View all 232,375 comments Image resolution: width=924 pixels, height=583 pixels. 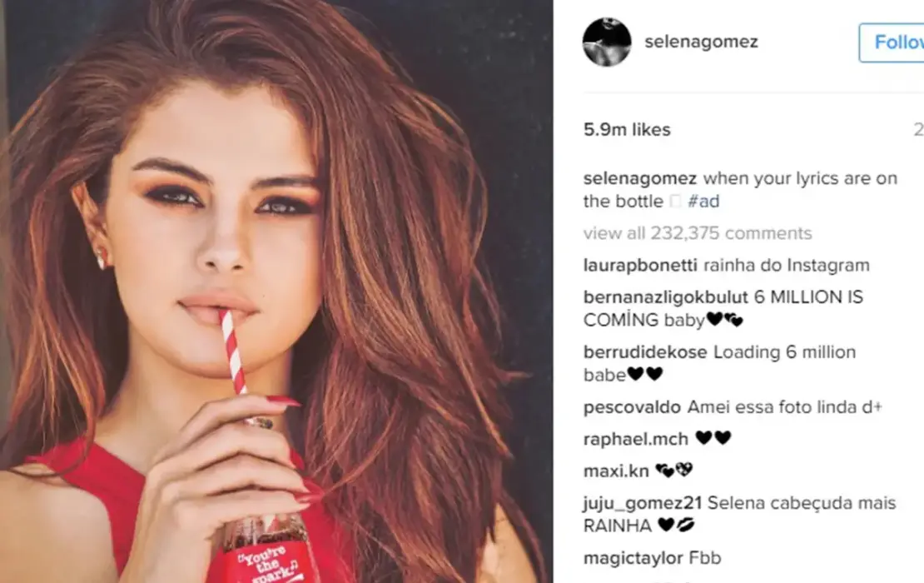point(698,233)
